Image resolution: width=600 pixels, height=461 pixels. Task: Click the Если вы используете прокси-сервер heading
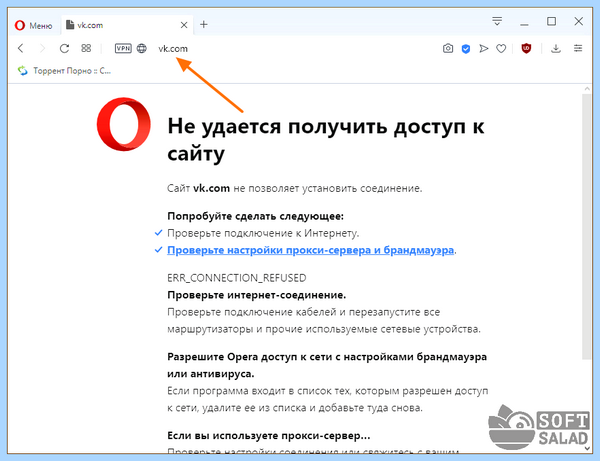coord(269,436)
